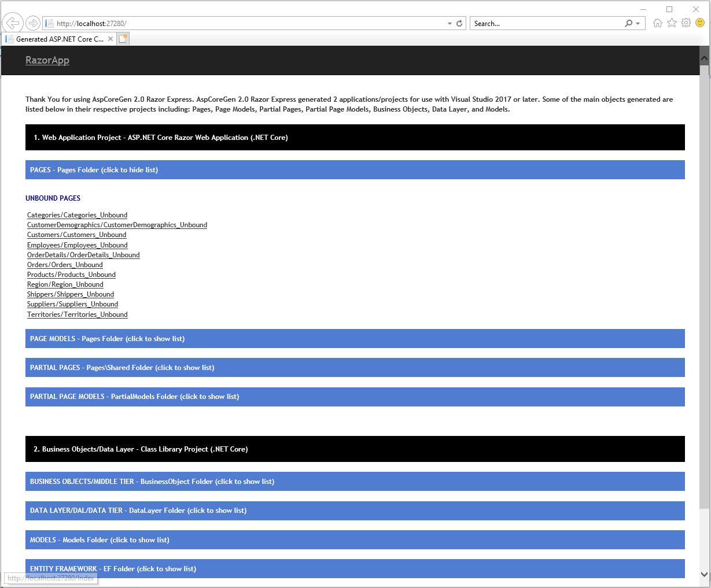Open Employees/Employees_Unbound link
This screenshot has width=711, height=588.
[77, 245]
